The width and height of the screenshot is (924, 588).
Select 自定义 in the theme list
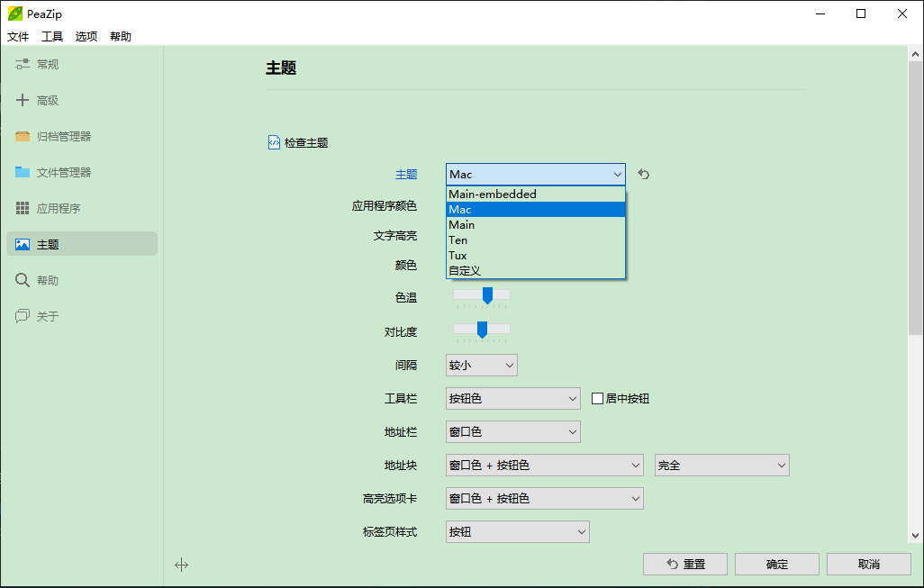pos(536,270)
